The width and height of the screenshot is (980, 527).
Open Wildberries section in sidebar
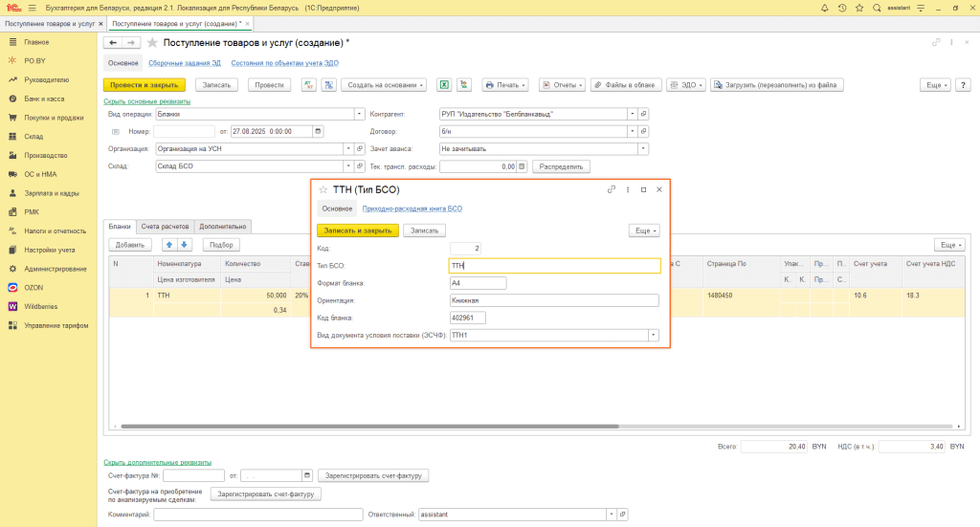coord(40,307)
